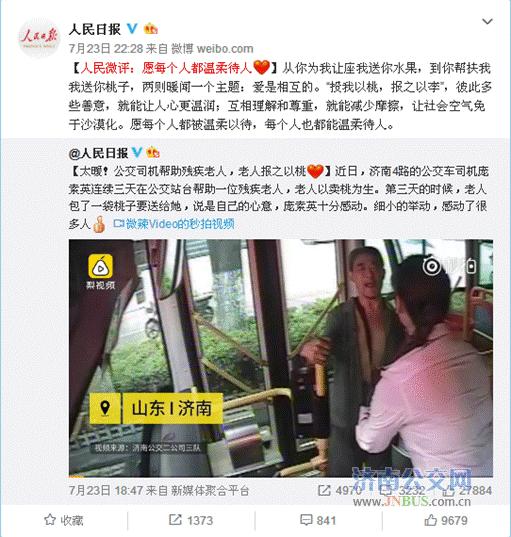This screenshot has width=511, height=537.
Task: Open 微辣Video的秒拍视频 video link
Action: [x=174, y=224]
